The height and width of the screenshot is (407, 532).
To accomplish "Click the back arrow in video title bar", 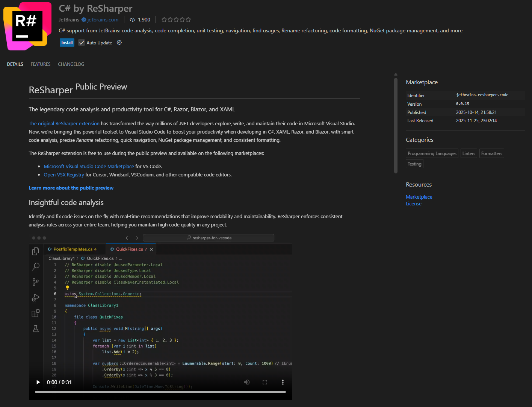I will click(128, 238).
